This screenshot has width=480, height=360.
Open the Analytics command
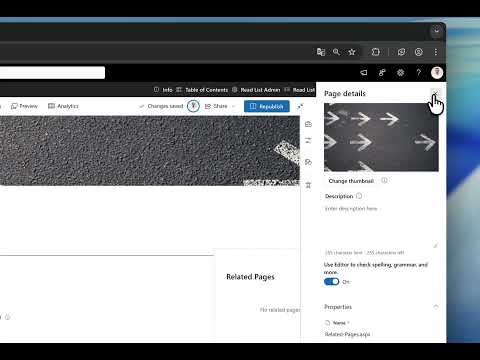(63, 106)
